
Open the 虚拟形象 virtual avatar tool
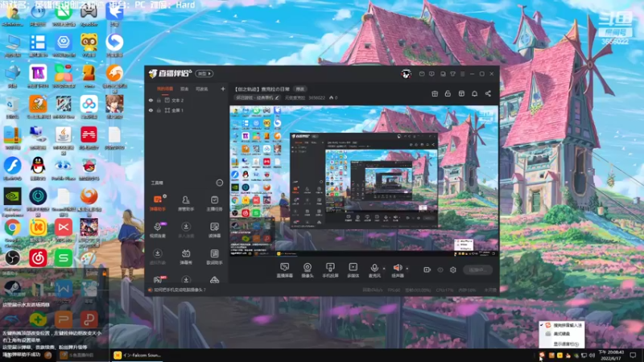pyautogui.click(x=157, y=257)
